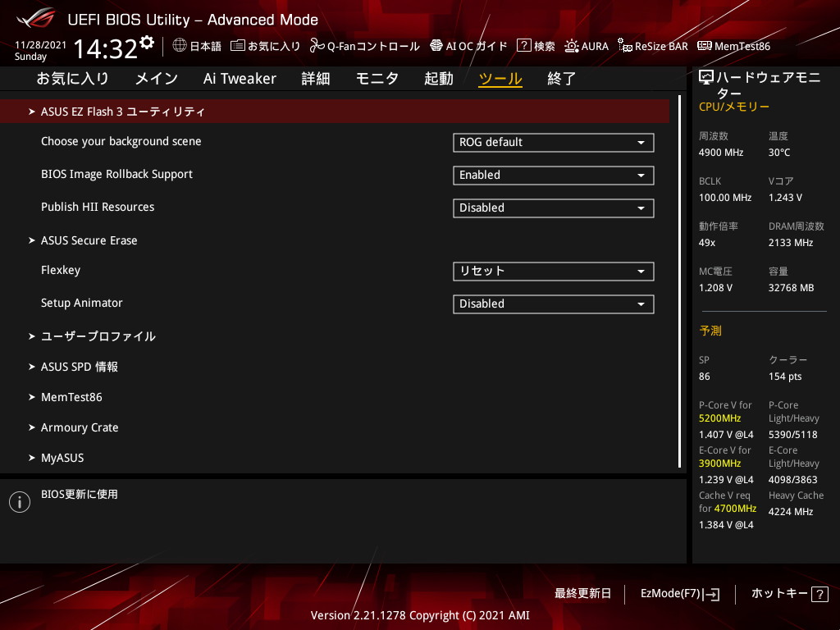Open favorites list icon (お気に入り)
The image size is (840, 630).
[x=237, y=46]
